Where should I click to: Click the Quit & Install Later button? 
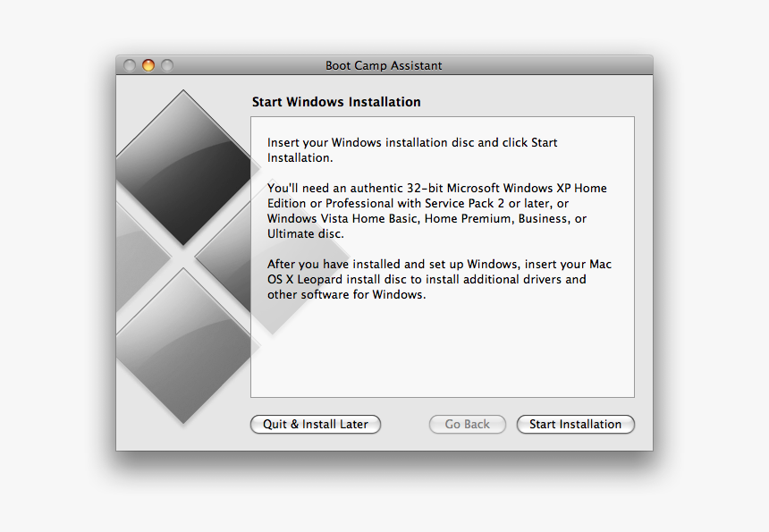coord(316,424)
